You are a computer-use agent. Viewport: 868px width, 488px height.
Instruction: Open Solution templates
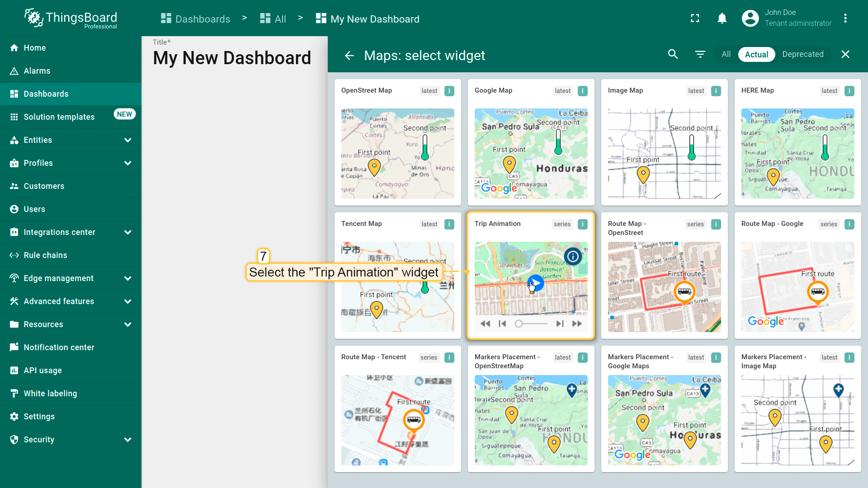click(71, 117)
